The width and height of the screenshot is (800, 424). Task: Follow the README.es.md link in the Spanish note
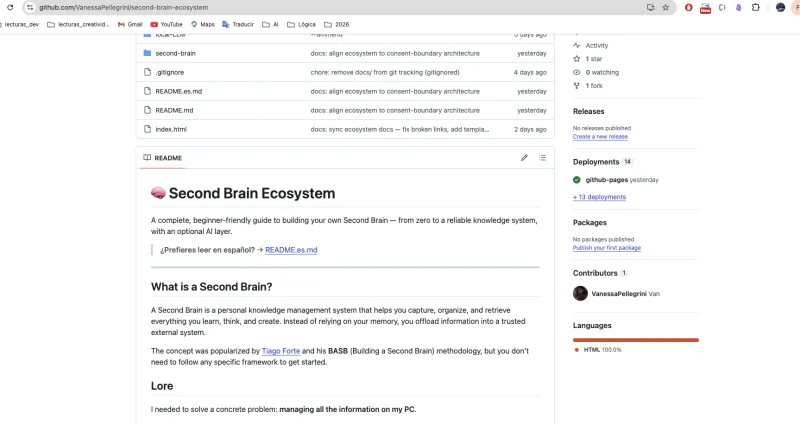tap(291, 250)
